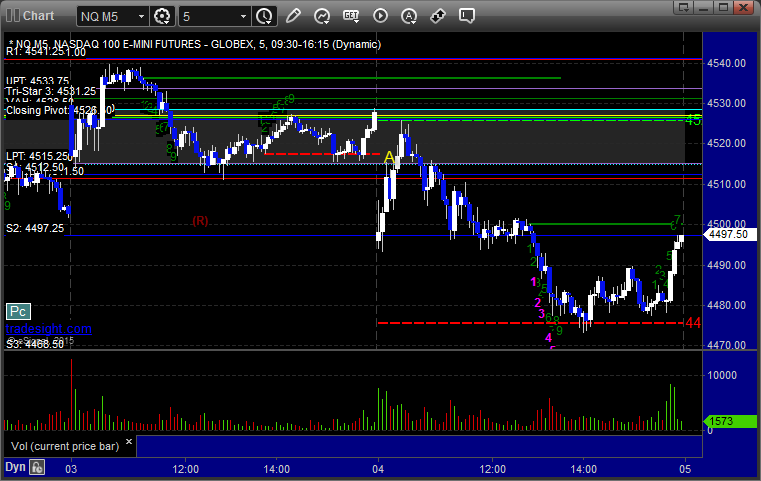
Task: Click the UPT 4533.75 label
Action: click(x=37, y=81)
